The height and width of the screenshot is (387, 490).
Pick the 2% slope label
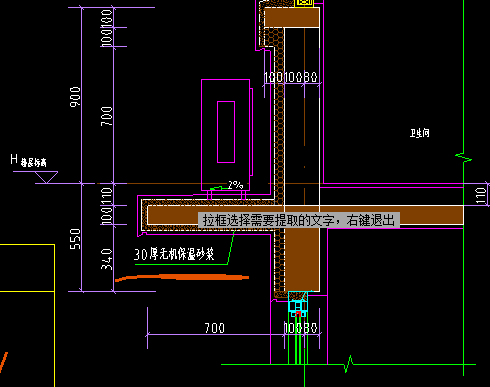[235, 185]
